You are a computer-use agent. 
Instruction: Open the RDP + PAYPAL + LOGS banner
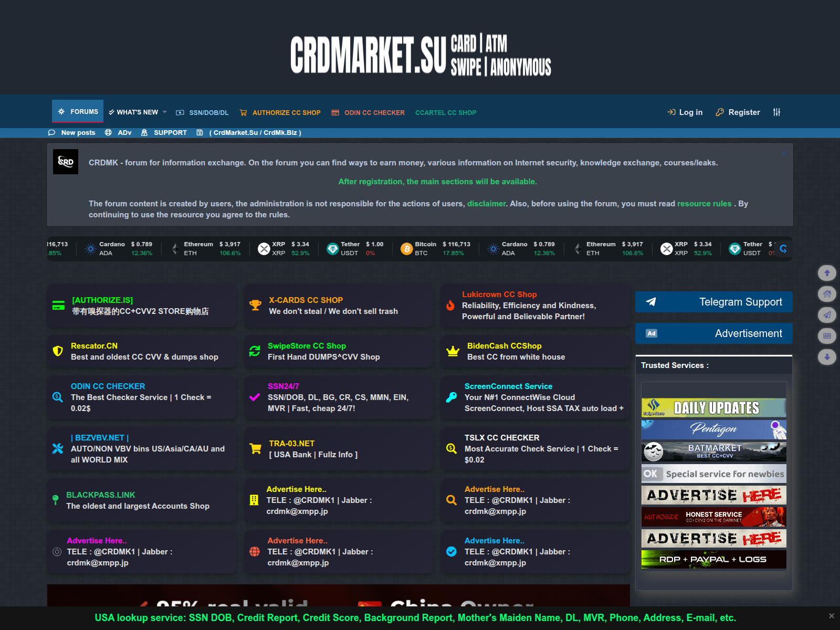[x=714, y=560]
